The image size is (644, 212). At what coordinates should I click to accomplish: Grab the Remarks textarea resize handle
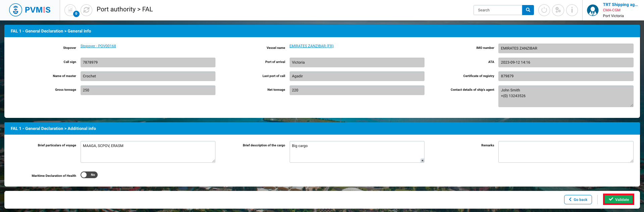coord(632,161)
